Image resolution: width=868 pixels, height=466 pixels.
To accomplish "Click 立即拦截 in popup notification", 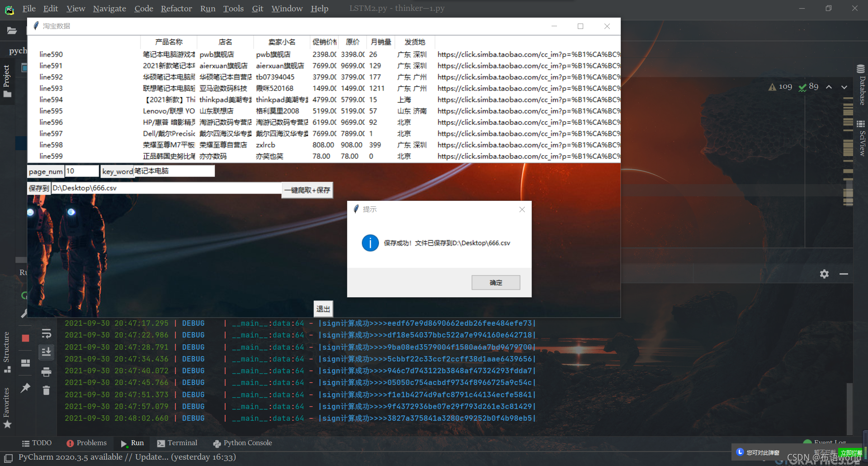I will 850,453.
